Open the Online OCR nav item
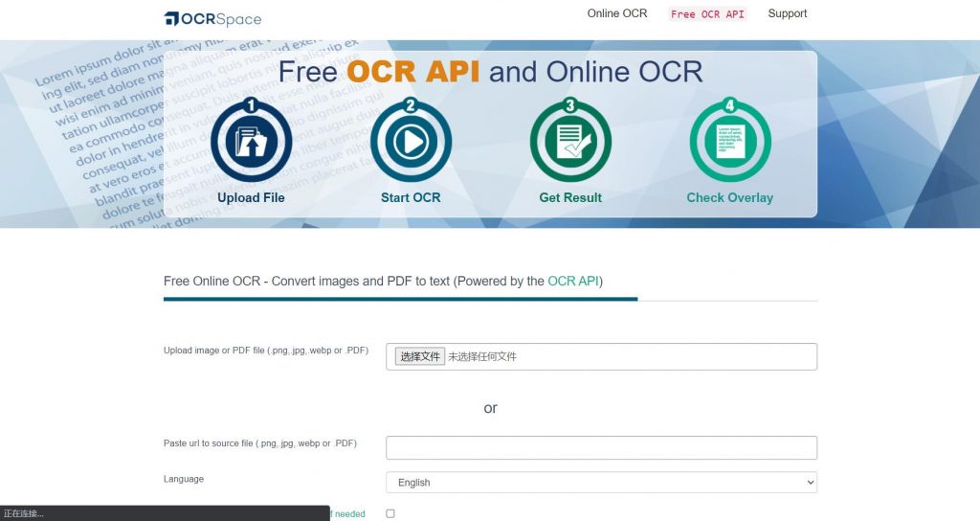The image size is (980, 521). click(x=616, y=13)
